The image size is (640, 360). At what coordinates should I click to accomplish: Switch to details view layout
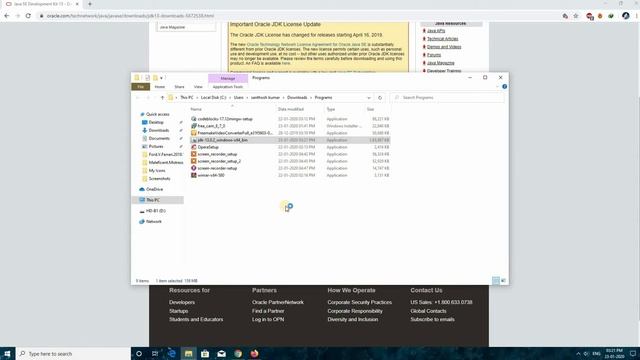[x=496, y=280]
